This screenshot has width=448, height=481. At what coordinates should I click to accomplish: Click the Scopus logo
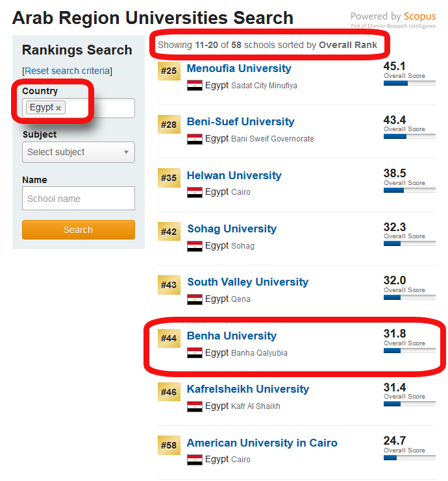(x=419, y=17)
